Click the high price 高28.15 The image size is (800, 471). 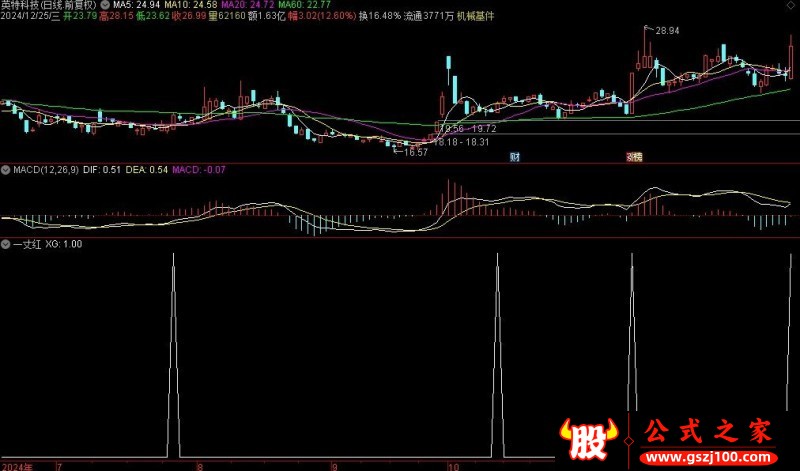[x=116, y=16]
